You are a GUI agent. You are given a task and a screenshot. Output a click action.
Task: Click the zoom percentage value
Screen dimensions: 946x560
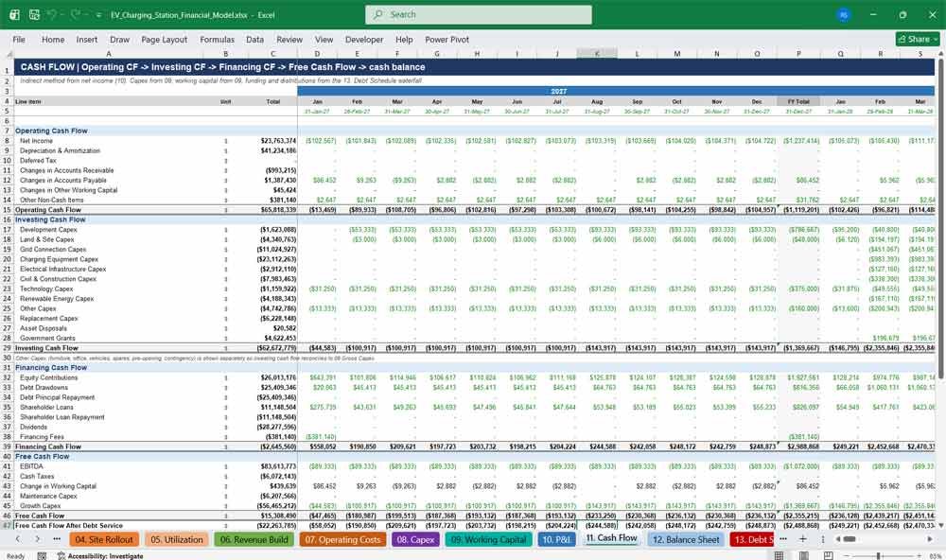click(x=935, y=556)
